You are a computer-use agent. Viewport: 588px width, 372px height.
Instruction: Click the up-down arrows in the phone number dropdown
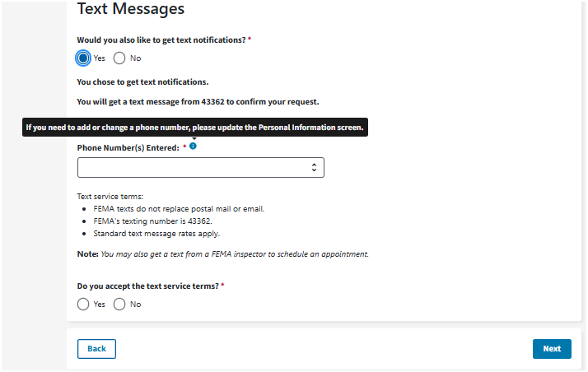tap(314, 168)
